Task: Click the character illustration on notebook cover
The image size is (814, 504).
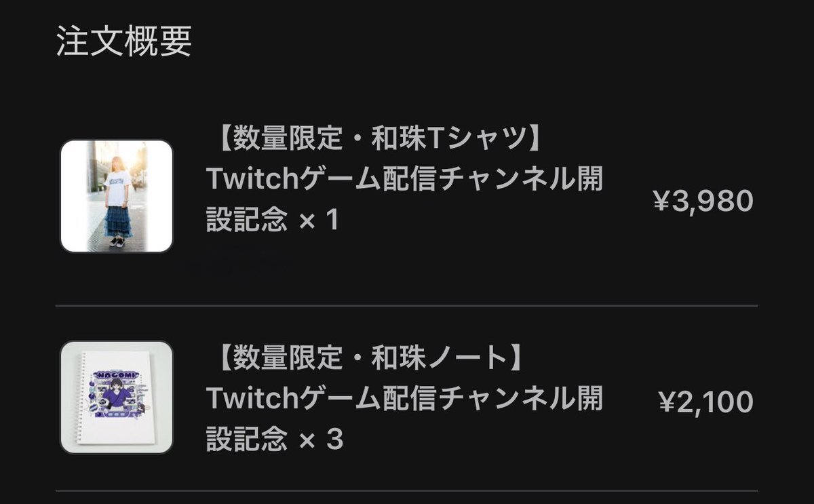Action: coord(116,401)
